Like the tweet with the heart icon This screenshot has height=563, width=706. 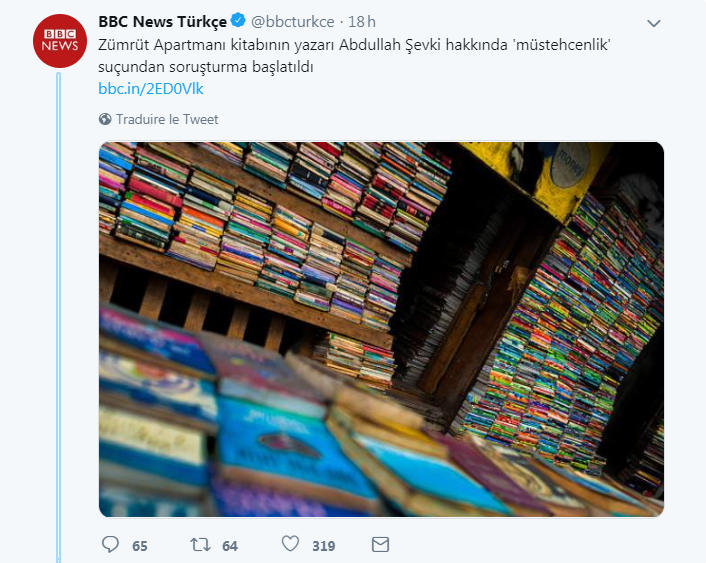click(x=290, y=544)
